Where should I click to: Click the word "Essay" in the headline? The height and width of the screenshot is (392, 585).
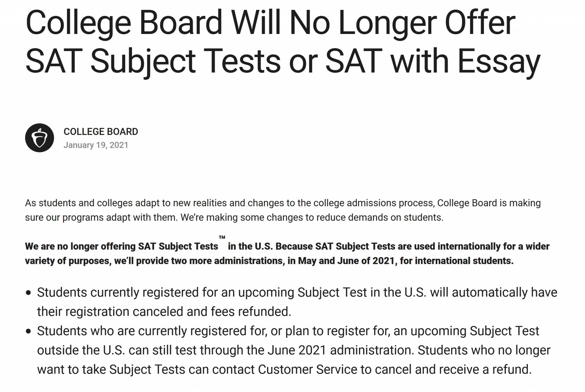click(x=498, y=61)
